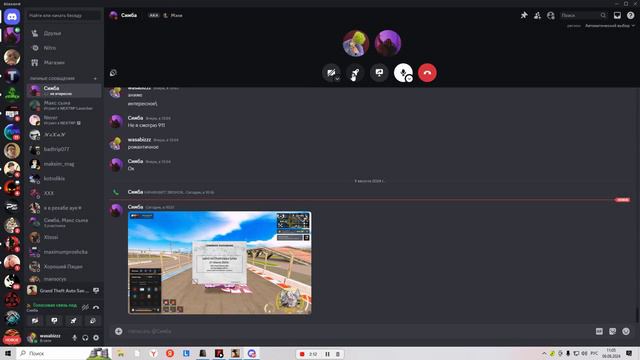Select the Симба conversation in DM list

click(x=64, y=91)
